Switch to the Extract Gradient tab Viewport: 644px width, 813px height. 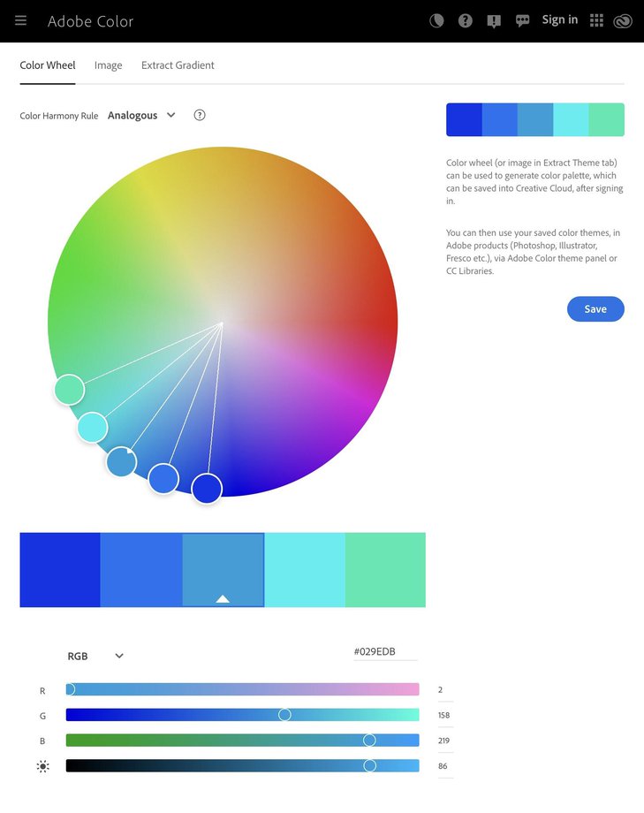(x=177, y=65)
